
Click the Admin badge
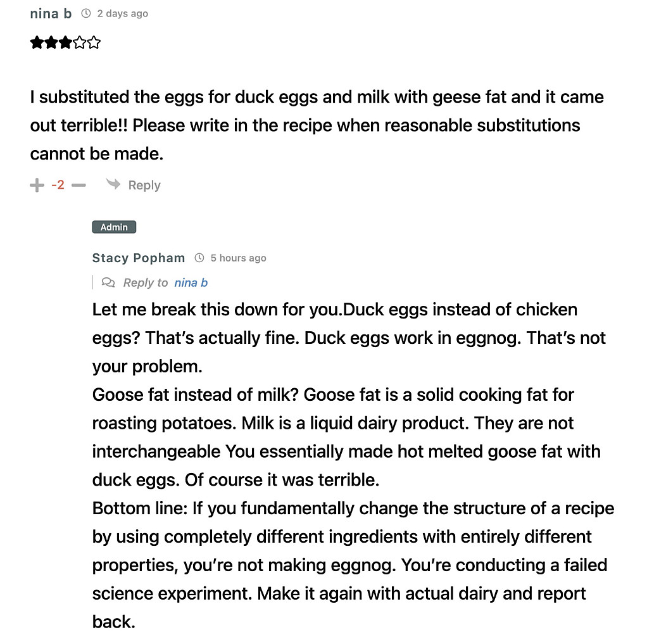click(114, 227)
